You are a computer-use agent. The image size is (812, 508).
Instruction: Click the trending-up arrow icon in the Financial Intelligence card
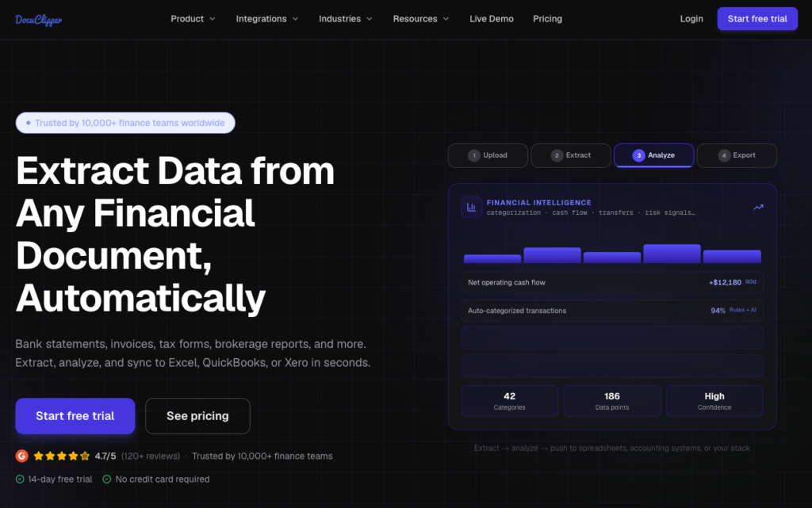(758, 207)
